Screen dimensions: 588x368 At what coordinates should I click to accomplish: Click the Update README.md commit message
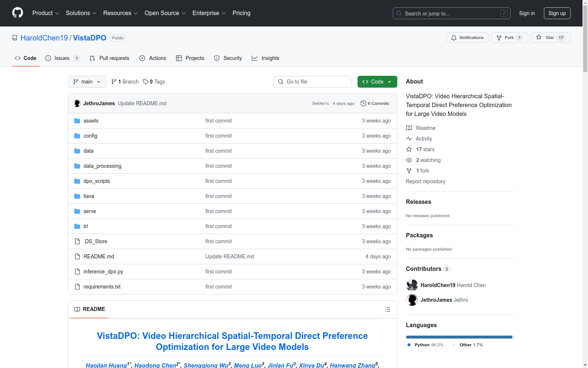click(x=142, y=103)
